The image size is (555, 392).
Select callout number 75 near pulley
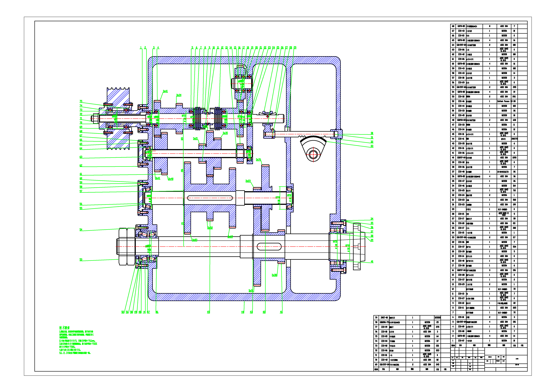[x=81, y=101]
